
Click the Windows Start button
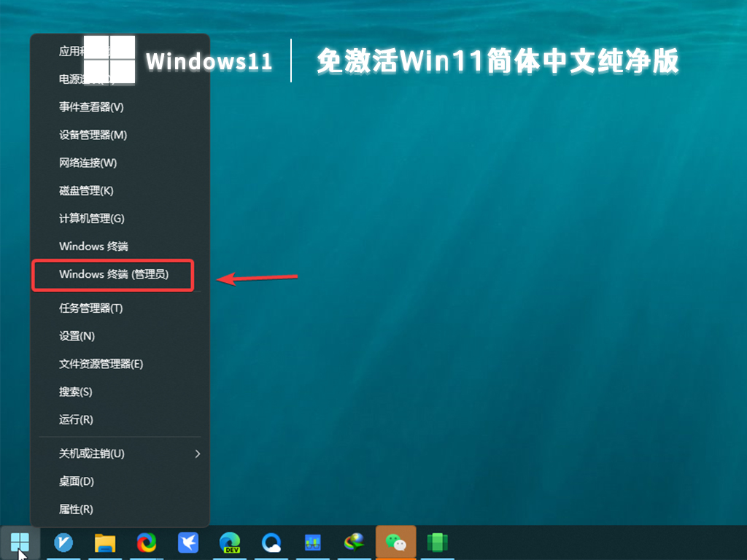pos(20,543)
